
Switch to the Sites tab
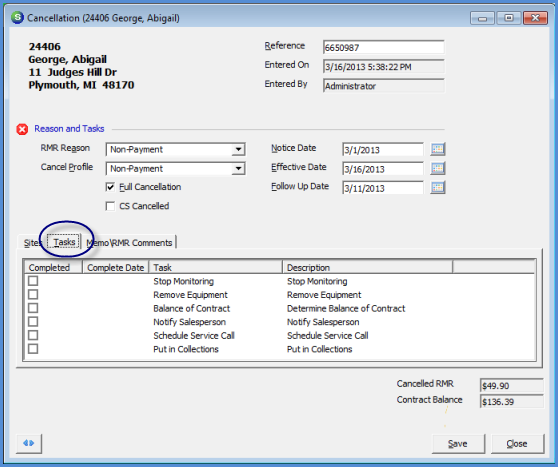pyautogui.click(x=32, y=243)
